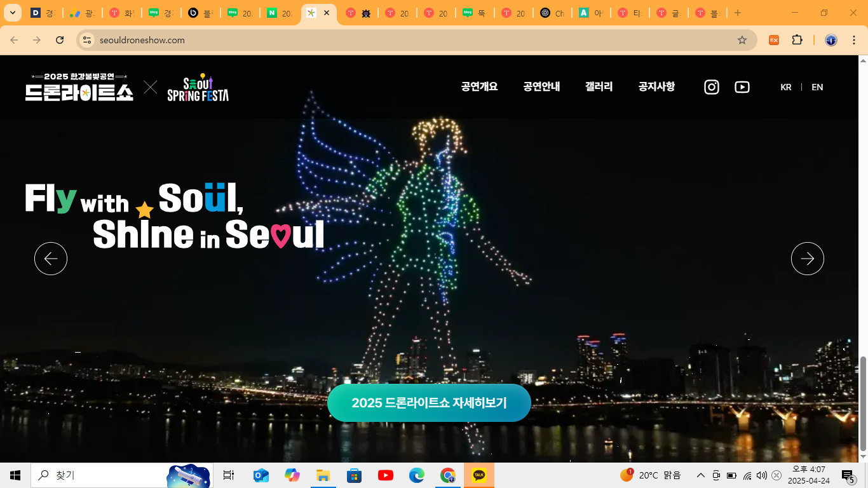868x488 pixels.
Task: Expand hidden icons in the system tray
Action: (700, 474)
